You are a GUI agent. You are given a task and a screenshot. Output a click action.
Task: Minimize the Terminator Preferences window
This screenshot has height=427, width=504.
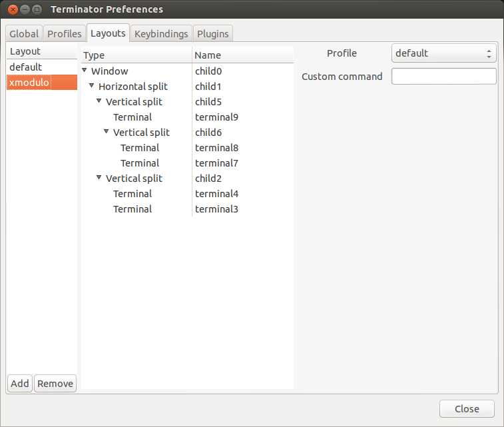[25, 9]
